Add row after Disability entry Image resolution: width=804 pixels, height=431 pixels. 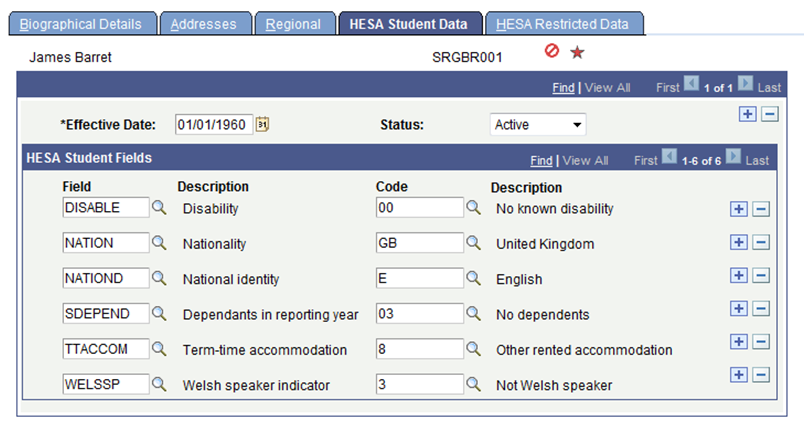tap(739, 208)
